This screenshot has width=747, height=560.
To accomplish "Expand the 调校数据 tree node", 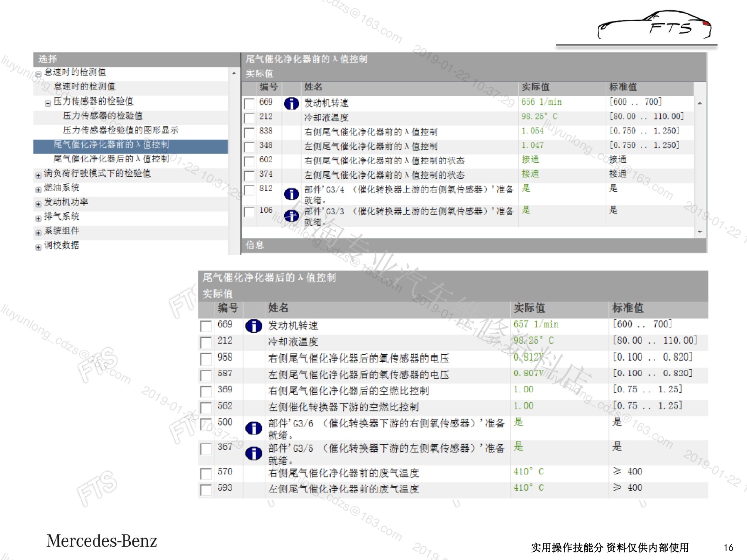I will (x=38, y=247).
